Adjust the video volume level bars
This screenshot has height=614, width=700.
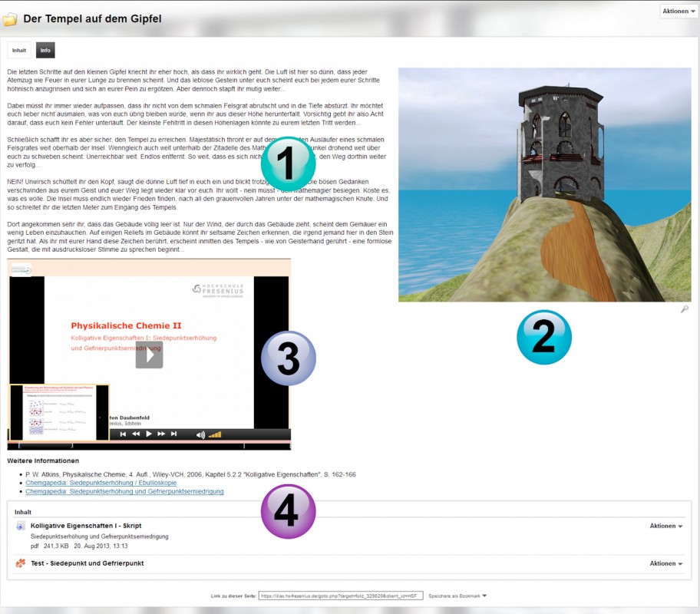click(215, 434)
